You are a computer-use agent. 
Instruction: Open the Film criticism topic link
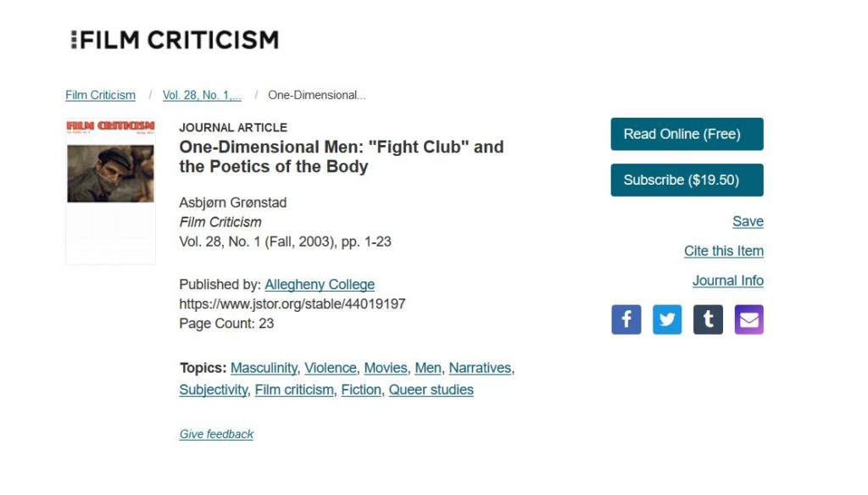coord(294,390)
